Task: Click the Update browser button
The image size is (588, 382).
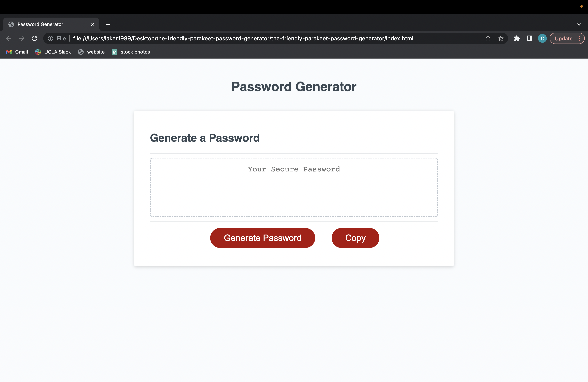Action: [x=564, y=38]
